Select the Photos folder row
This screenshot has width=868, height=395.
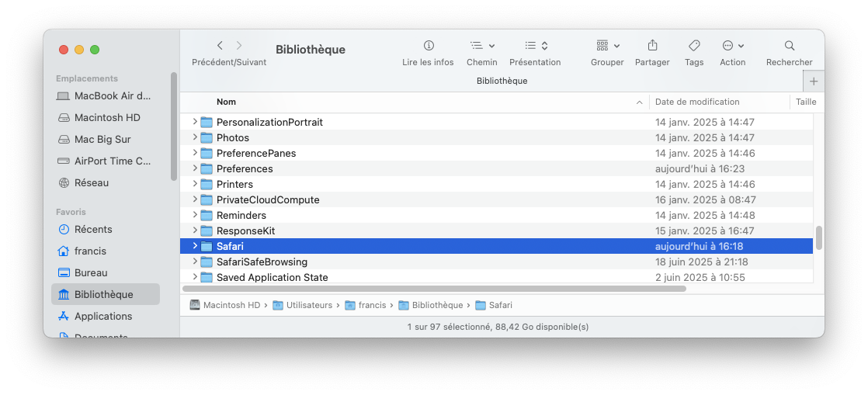pyautogui.click(x=233, y=138)
